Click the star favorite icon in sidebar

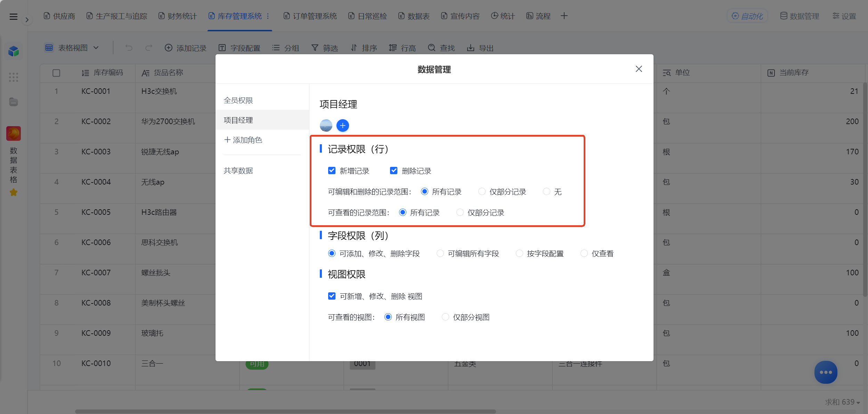point(14,192)
